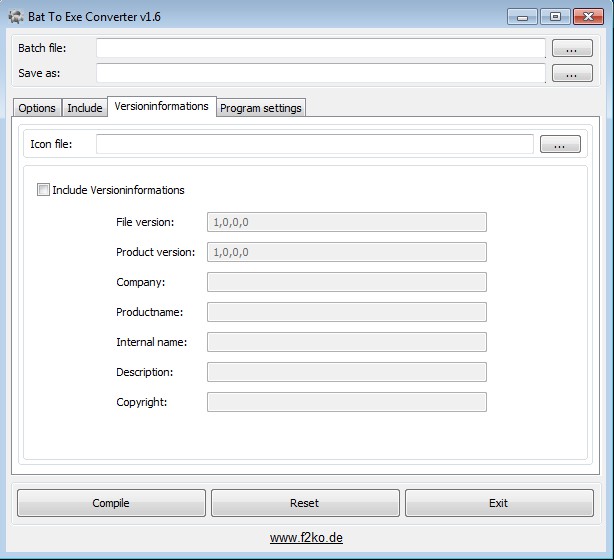Image resolution: width=614 pixels, height=560 pixels.
Task: Minimize the converter window
Action: point(522,17)
